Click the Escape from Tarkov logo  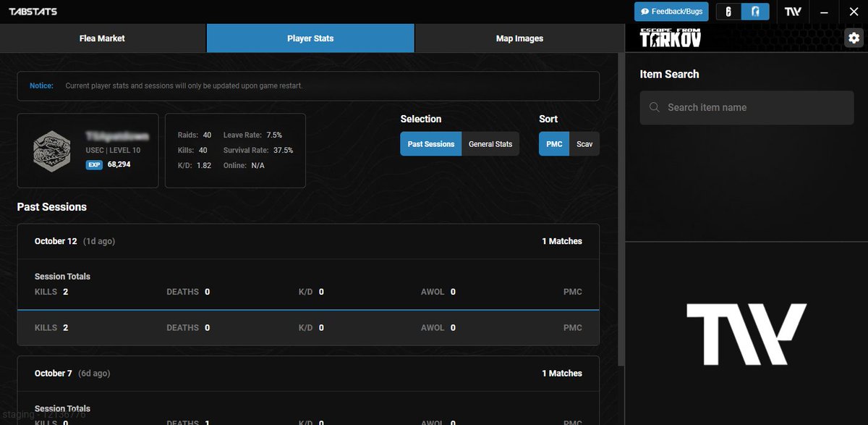[671, 38]
